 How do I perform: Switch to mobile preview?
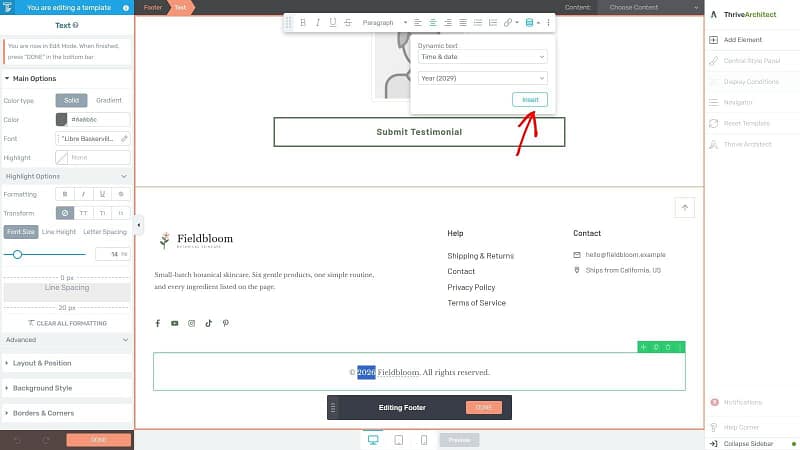[424, 440]
